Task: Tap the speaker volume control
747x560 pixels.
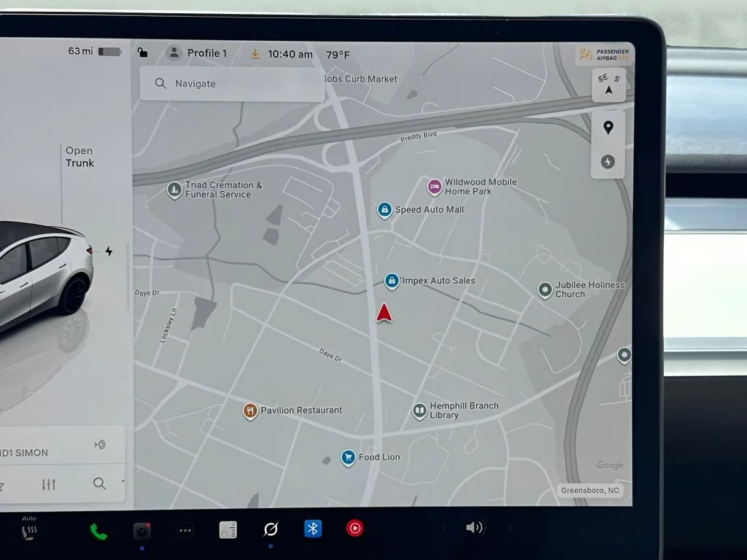Action: pyautogui.click(x=475, y=527)
